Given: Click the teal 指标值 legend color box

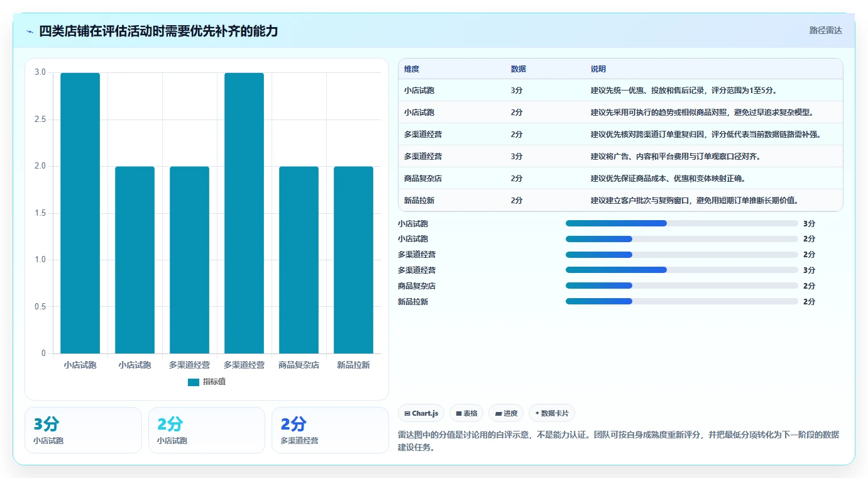Looking at the screenshot, I should [x=194, y=382].
